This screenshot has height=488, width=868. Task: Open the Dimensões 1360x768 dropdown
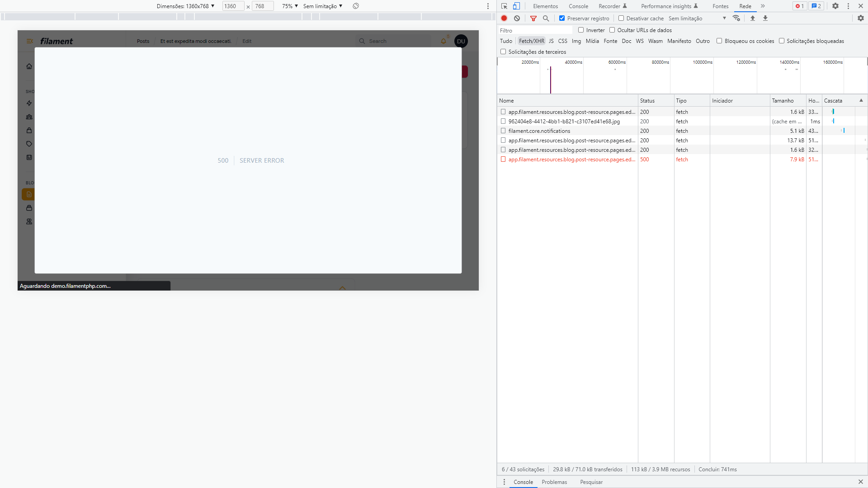tap(186, 6)
